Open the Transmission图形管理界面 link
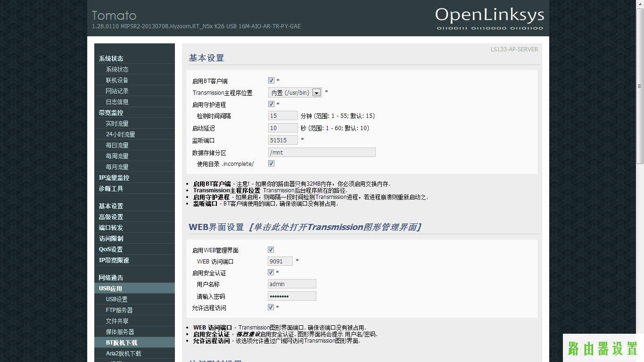Viewport: 644px width, 362px height. (x=335, y=227)
